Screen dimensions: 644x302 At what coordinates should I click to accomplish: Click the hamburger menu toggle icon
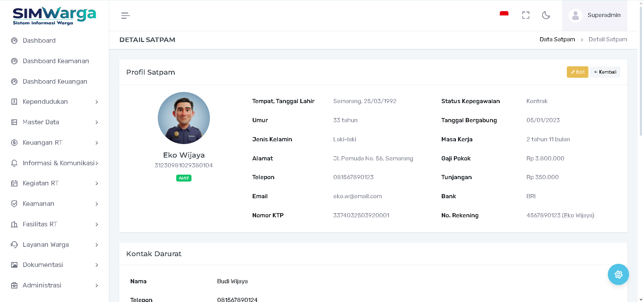[125, 16]
